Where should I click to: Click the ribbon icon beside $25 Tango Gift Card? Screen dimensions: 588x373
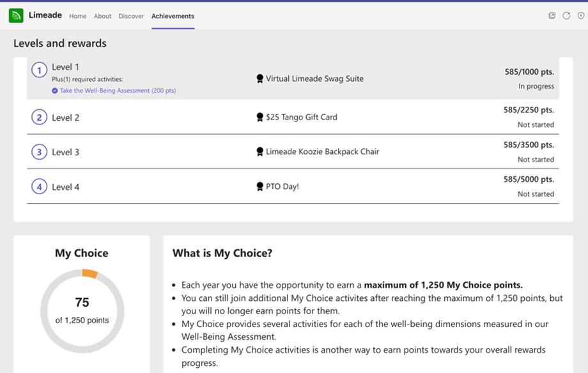(x=259, y=118)
